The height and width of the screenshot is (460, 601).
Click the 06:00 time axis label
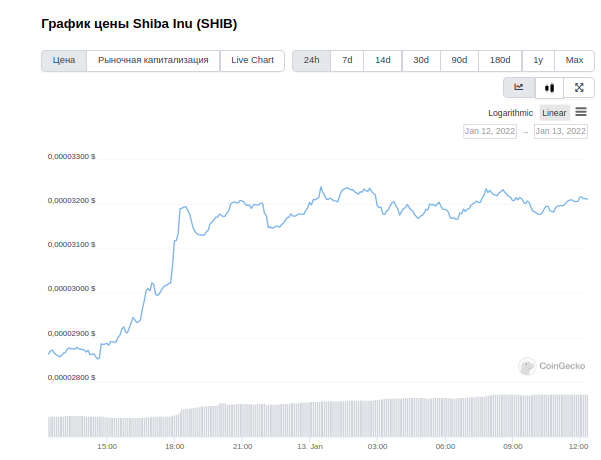tap(445, 447)
